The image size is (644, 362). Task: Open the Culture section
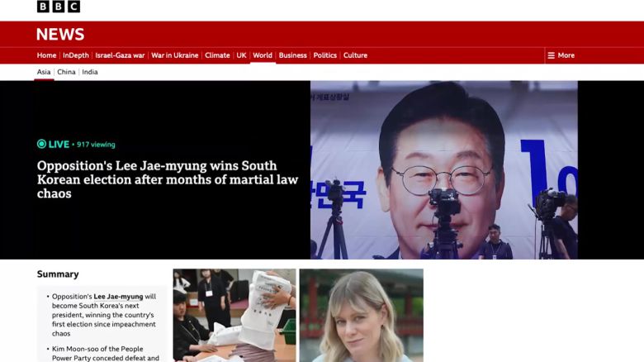[355, 55]
